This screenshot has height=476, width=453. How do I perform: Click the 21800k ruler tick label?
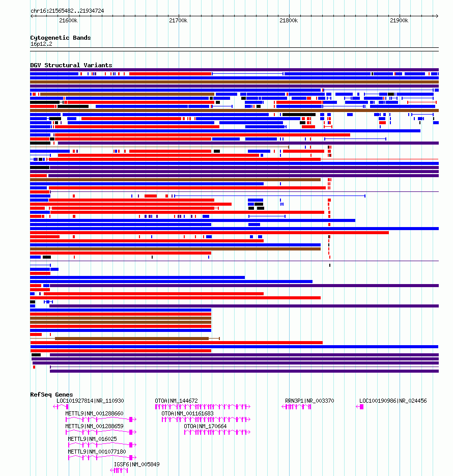pos(289,21)
